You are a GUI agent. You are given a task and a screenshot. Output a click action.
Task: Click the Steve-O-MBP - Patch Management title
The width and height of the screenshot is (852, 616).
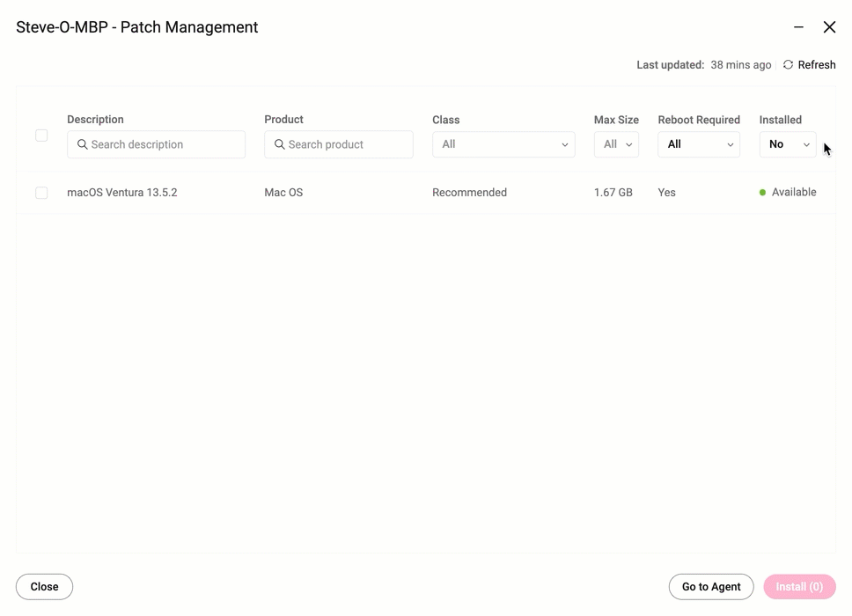tap(137, 27)
